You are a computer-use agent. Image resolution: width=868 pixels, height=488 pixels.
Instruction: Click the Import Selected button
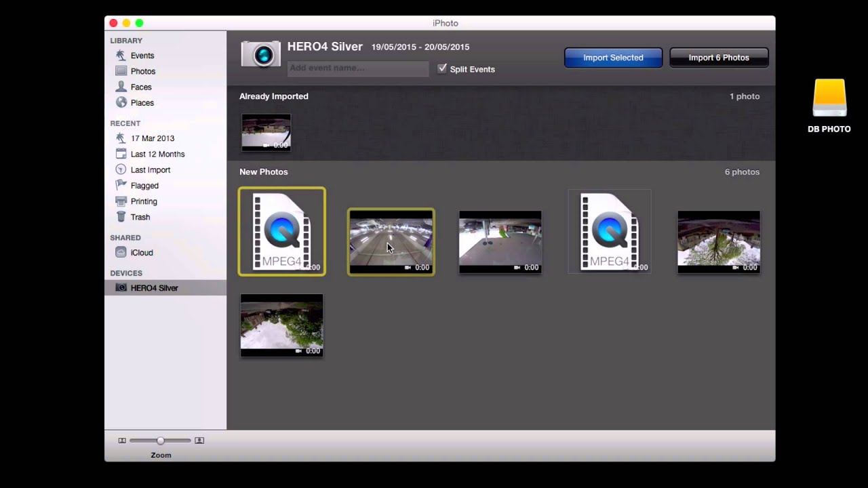[x=613, y=58]
